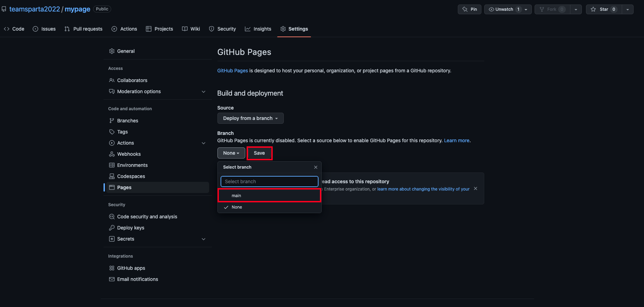Open Environments settings
The height and width of the screenshot is (307, 644).
(158, 165)
